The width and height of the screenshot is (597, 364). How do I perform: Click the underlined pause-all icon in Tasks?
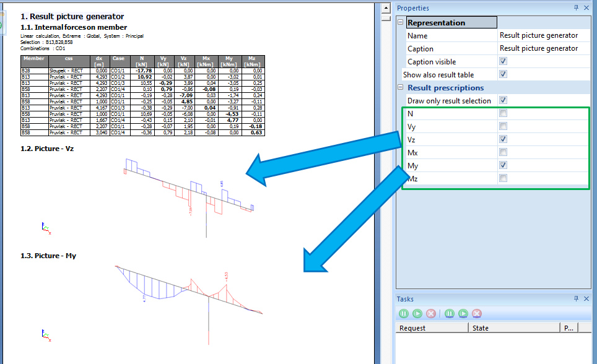[x=450, y=314]
